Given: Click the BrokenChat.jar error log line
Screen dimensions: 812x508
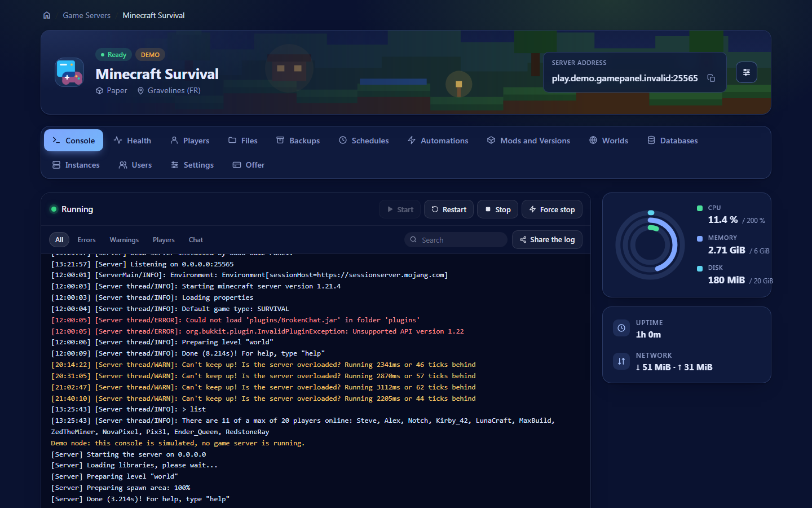Looking at the screenshot, I should pyautogui.click(x=235, y=320).
